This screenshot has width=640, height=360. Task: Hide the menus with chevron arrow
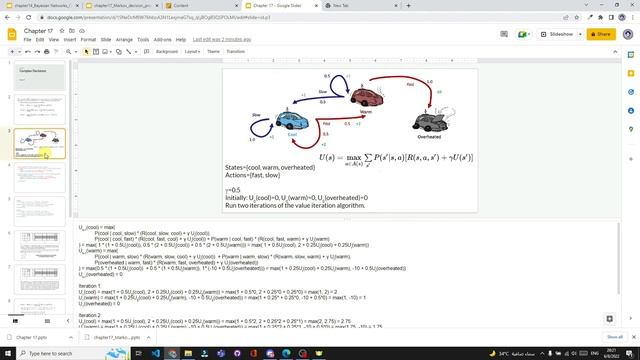coord(615,52)
